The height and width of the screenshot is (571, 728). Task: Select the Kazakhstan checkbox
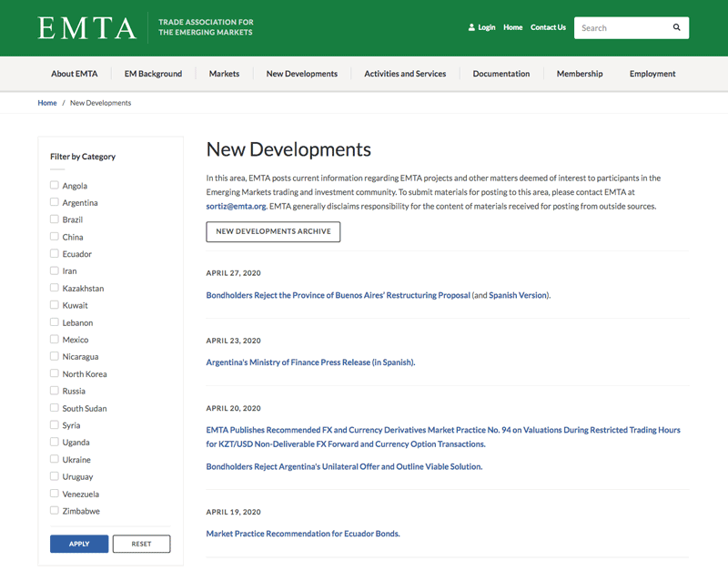[54, 288]
